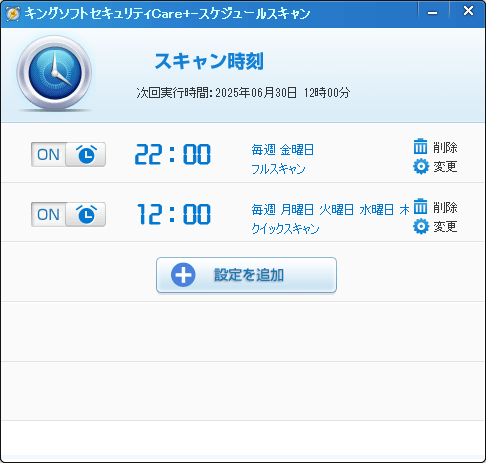
Task: Click the blue plus icon on the add button
Action: tap(183, 275)
